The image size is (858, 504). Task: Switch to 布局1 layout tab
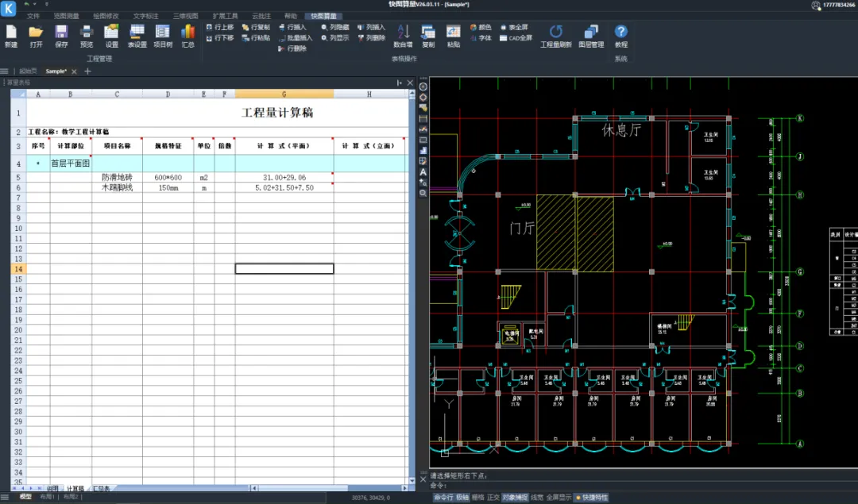pos(47,497)
